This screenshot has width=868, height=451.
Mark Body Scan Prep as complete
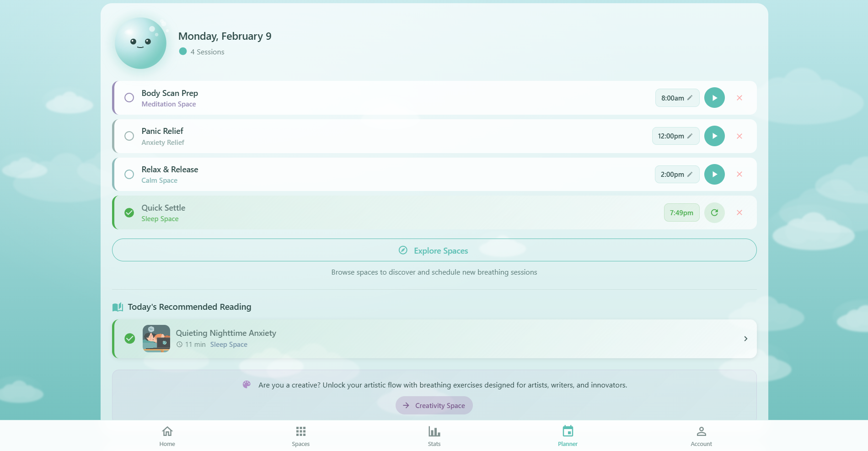(129, 98)
